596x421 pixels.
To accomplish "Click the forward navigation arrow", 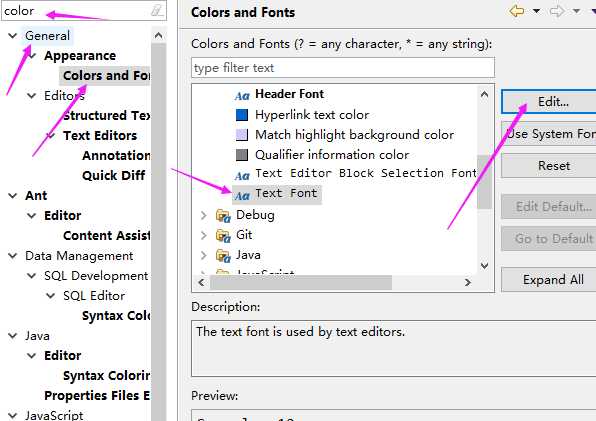I will pyautogui.click(x=557, y=11).
